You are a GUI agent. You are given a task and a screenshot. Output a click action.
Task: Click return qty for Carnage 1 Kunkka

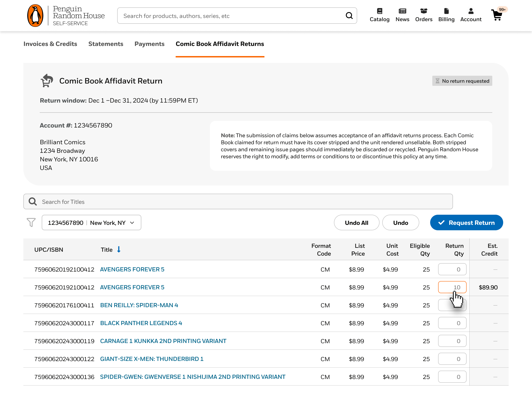click(452, 341)
